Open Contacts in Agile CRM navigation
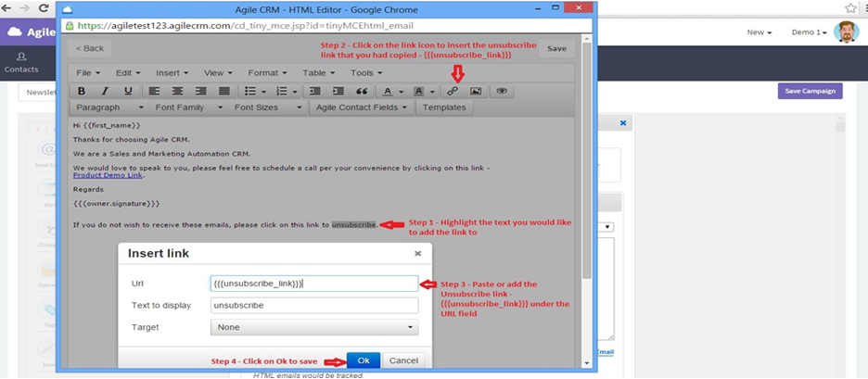The height and width of the screenshot is (379, 868). (21, 63)
